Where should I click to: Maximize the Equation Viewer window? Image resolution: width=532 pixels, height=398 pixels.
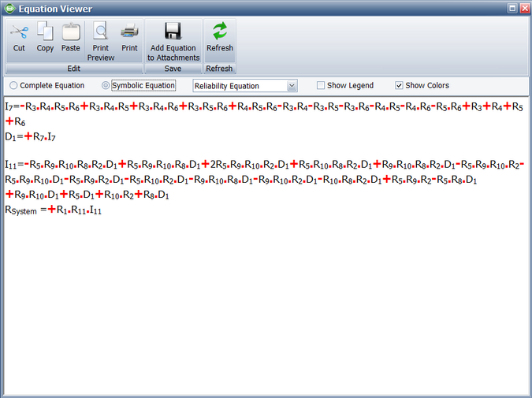click(x=512, y=9)
